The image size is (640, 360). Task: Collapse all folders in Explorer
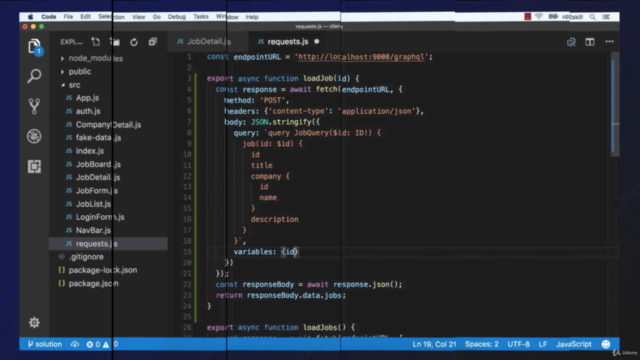coord(153,42)
